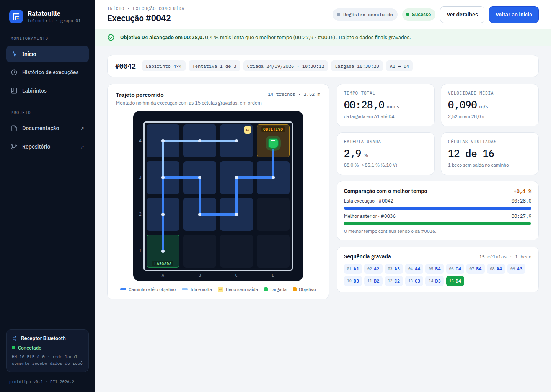This screenshot has height=392, width=551.
Task: Open external link arrow beside Documentação
Action: click(x=82, y=129)
